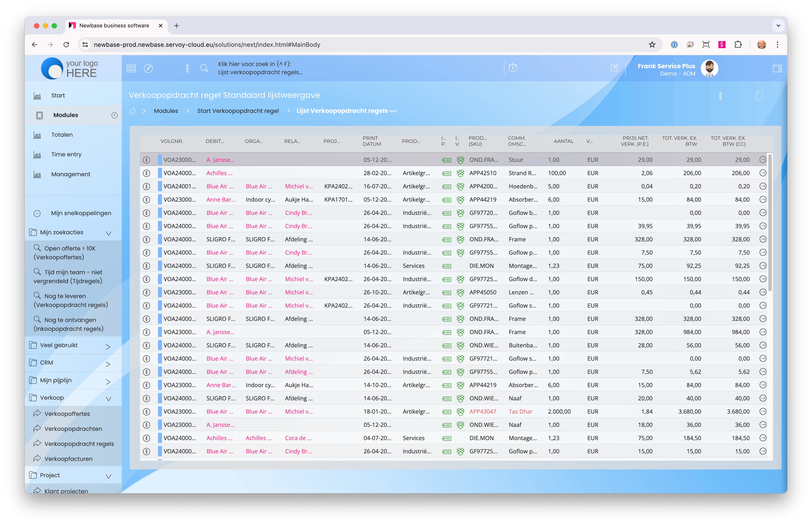This screenshot has width=812, height=526.
Task: Click the hamburger list menu icon in header
Action: 131,68
